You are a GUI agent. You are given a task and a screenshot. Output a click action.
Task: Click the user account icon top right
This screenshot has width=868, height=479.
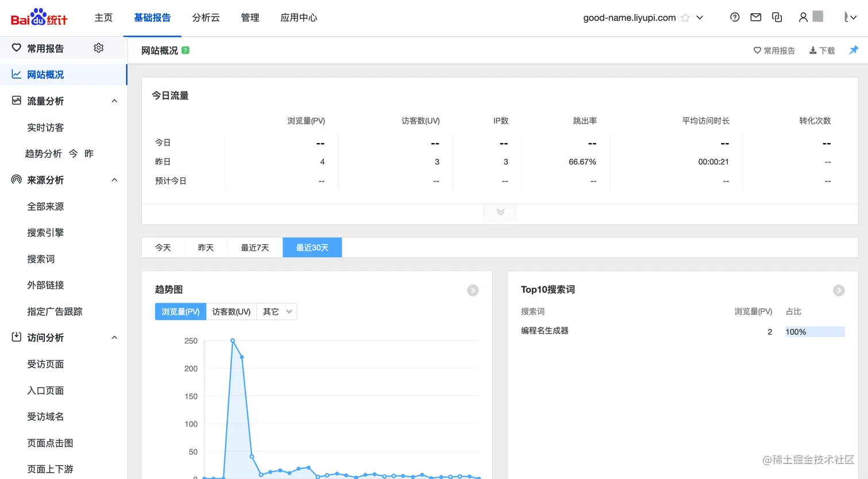point(803,17)
